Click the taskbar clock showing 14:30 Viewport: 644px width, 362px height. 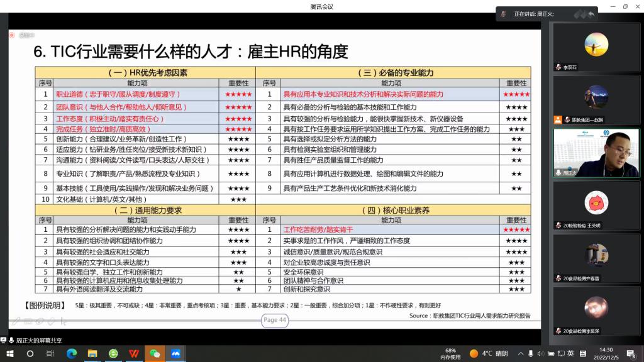click(606, 353)
